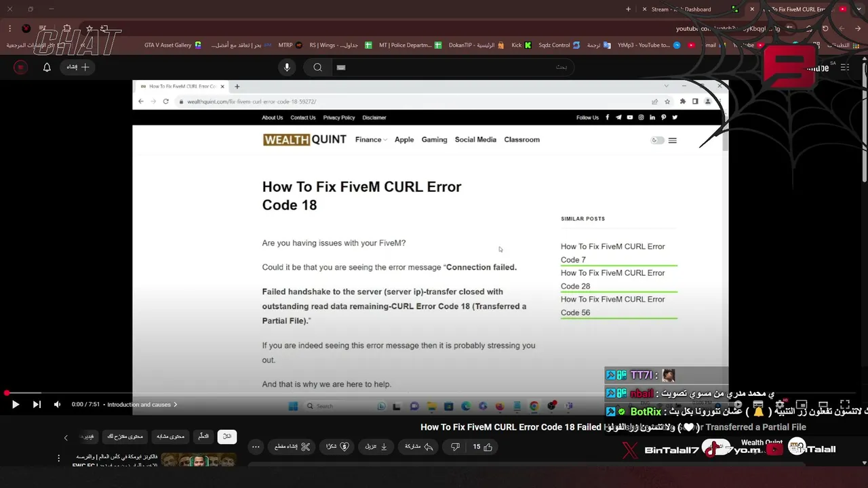Open 'How To Fix FiveM CURL Error Code 7'

coord(613,253)
